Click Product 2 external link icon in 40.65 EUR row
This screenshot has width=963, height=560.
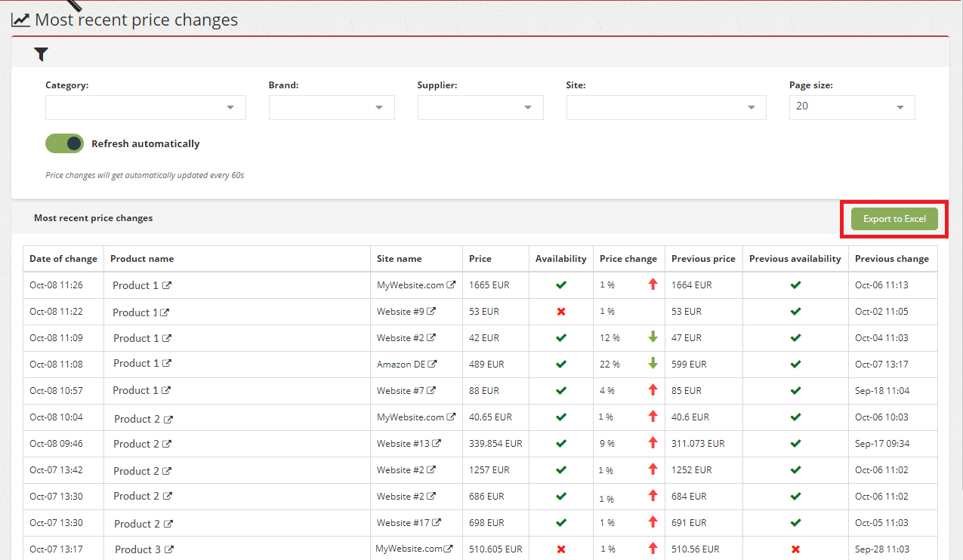[x=168, y=419]
